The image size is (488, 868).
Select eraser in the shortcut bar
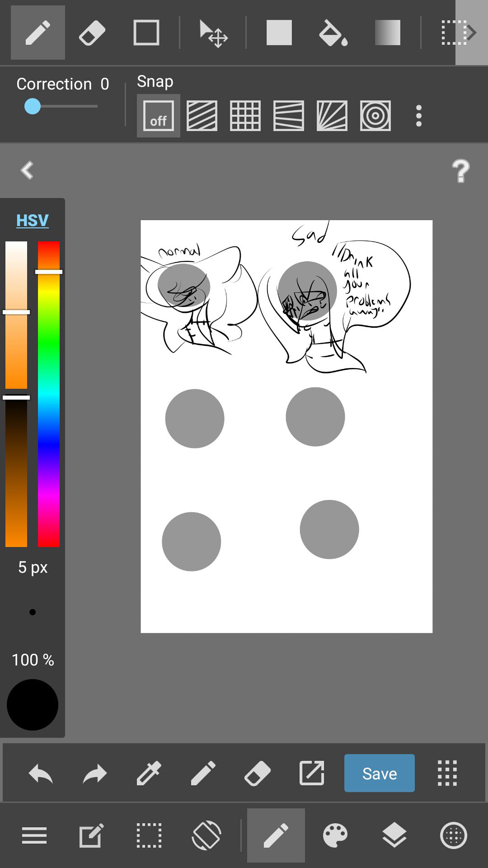coord(258,773)
